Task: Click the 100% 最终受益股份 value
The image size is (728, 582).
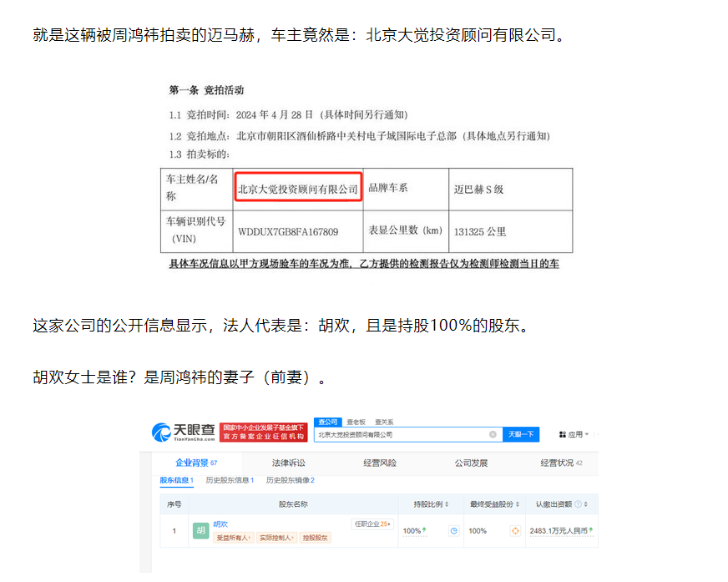Action: pos(478,530)
